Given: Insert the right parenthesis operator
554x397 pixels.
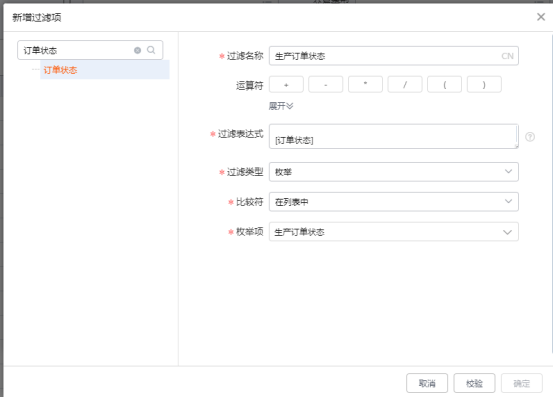Looking at the screenshot, I should 484,85.
